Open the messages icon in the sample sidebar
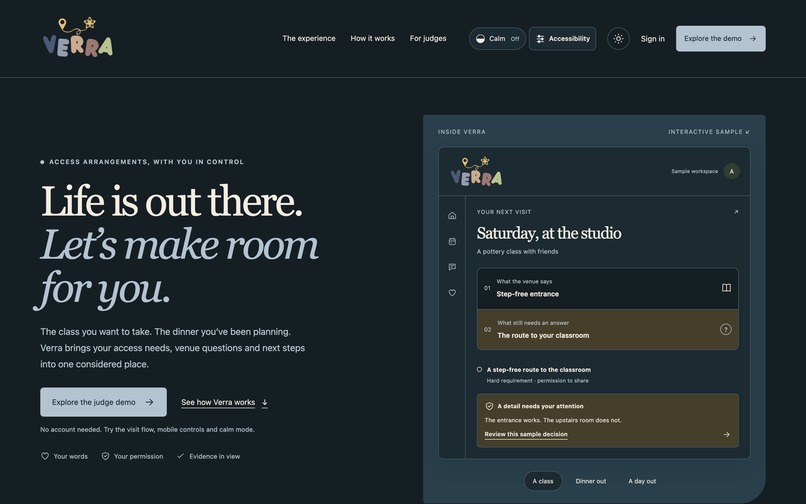This screenshot has height=504, width=806. (452, 267)
